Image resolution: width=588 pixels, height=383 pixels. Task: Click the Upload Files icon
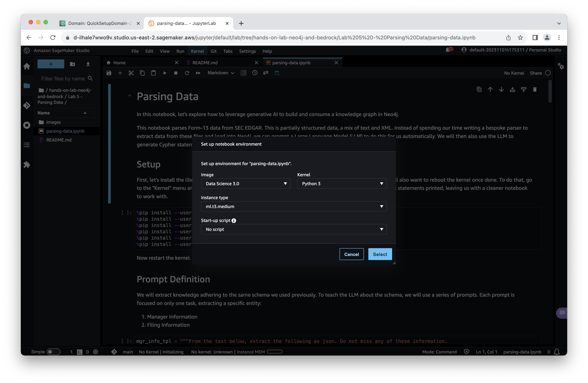coord(88,64)
